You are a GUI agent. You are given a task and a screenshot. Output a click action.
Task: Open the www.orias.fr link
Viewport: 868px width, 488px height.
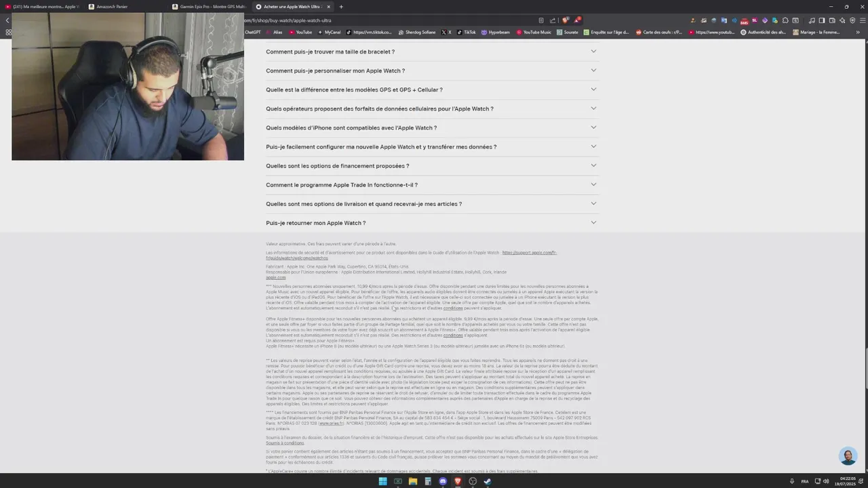coord(331,423)
